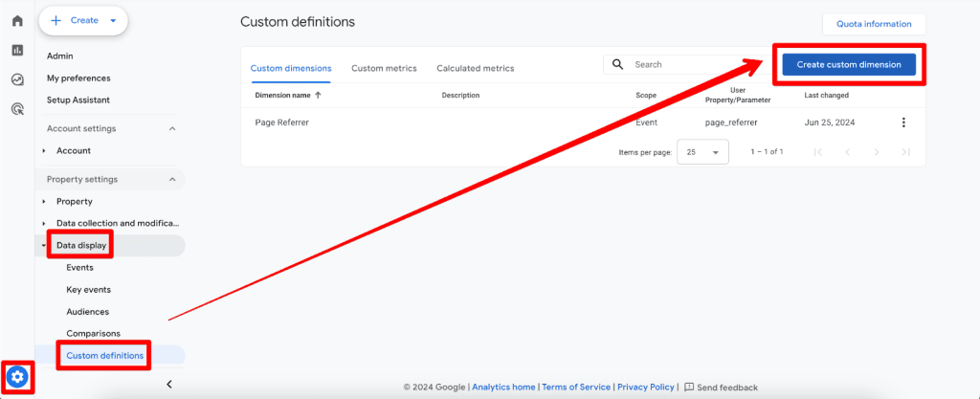Collapse the Account settings section
This screenshot has width=980, height=399.
click(172, 128)
